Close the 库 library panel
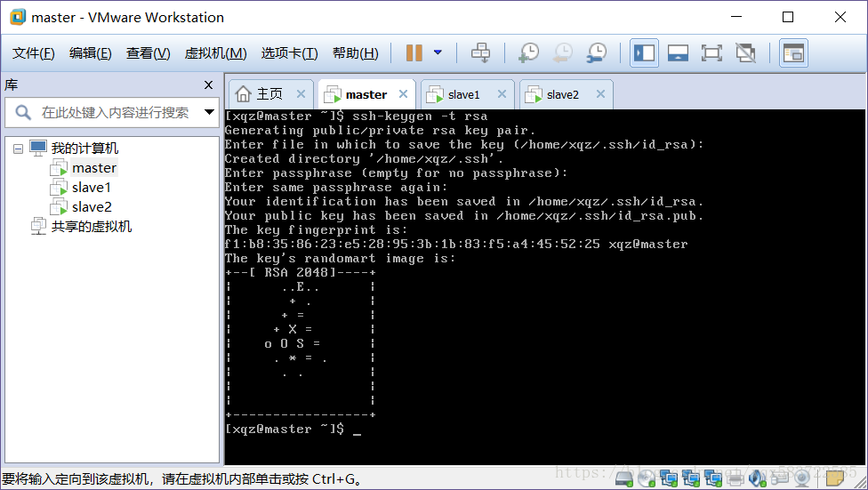 coord(208,84)
